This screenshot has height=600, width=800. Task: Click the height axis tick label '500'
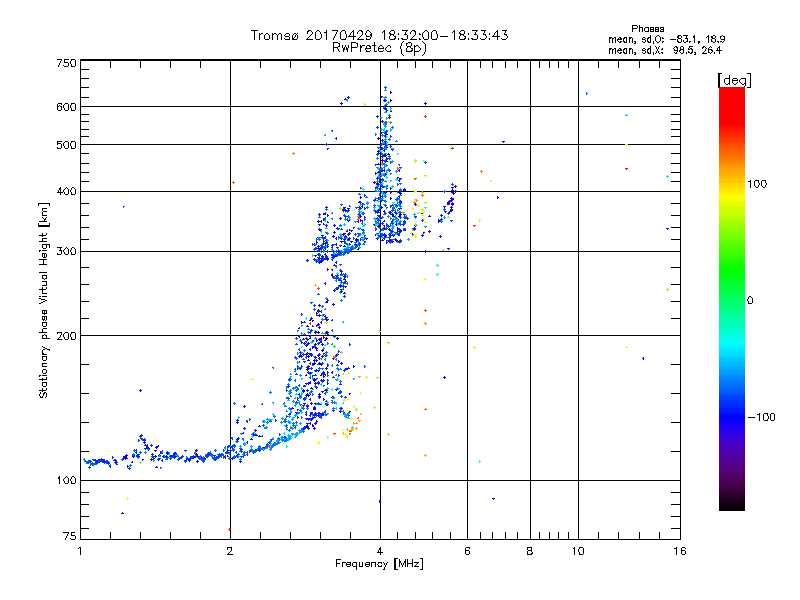pos(66,145)
